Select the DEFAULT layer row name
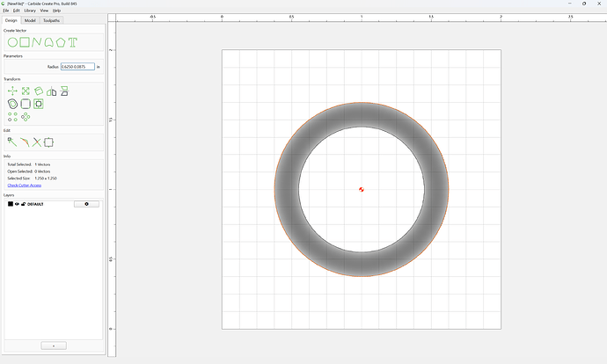Image resolution: width=607 pixels, height=364 pixels. click(x=35, y=204)
